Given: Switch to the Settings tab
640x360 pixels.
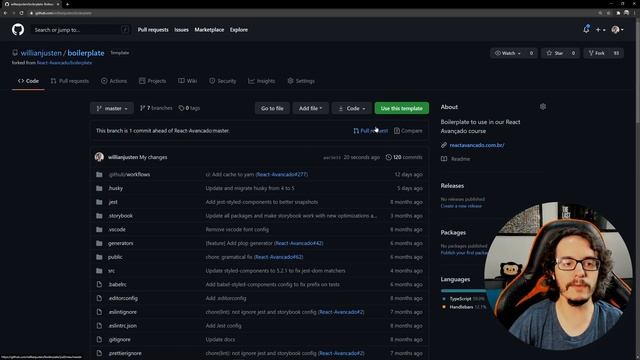Looking at the screenshot, I should click(x=301, y=81).
